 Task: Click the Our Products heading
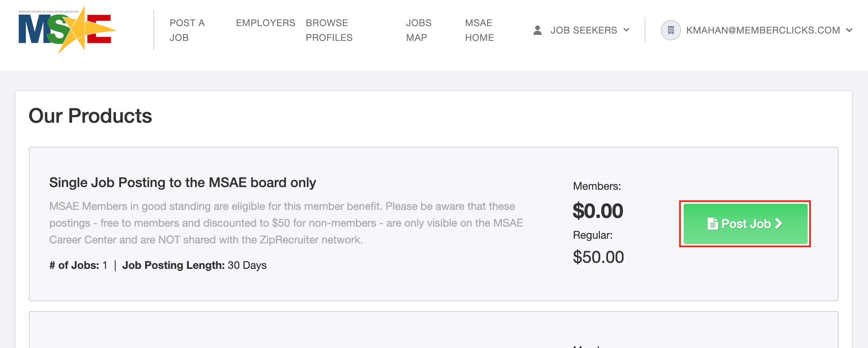(x=90, y=116)
